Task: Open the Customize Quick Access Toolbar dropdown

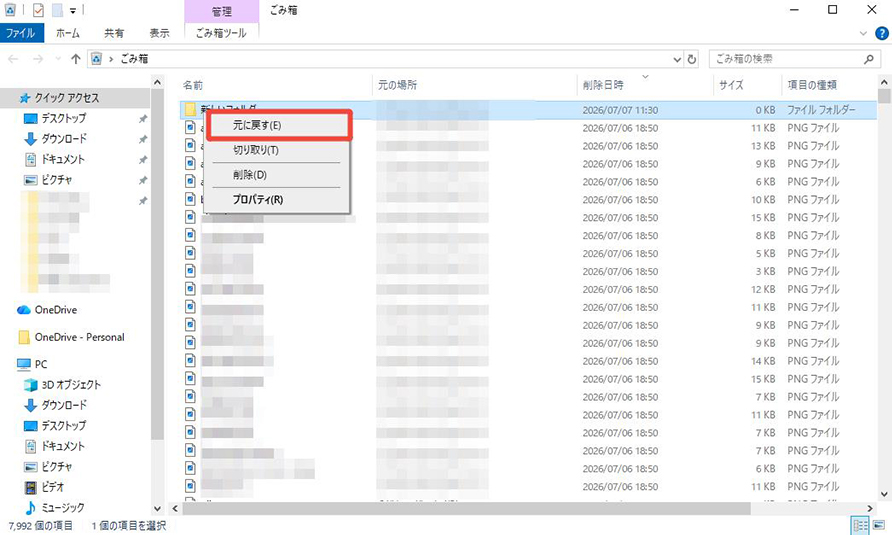Action: point(73,10)
